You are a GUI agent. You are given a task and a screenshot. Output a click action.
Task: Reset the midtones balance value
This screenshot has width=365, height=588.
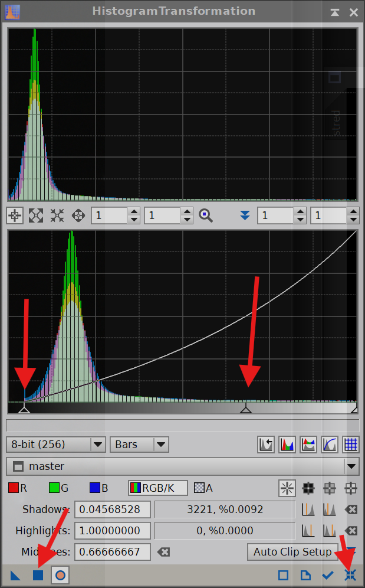click(164, 552)
